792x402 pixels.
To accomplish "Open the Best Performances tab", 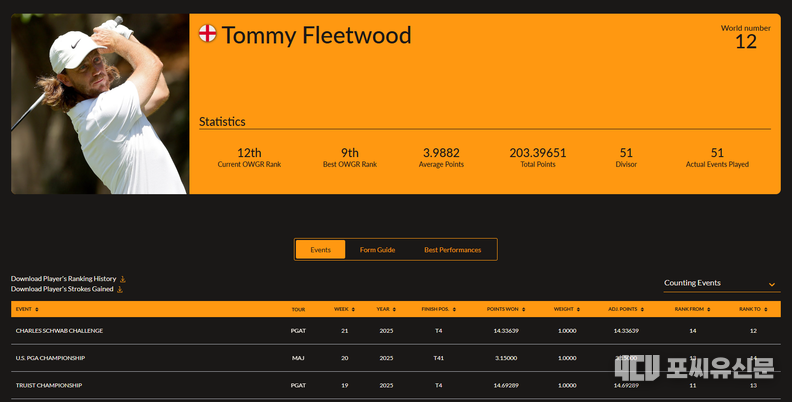I will tap(453, 249).
